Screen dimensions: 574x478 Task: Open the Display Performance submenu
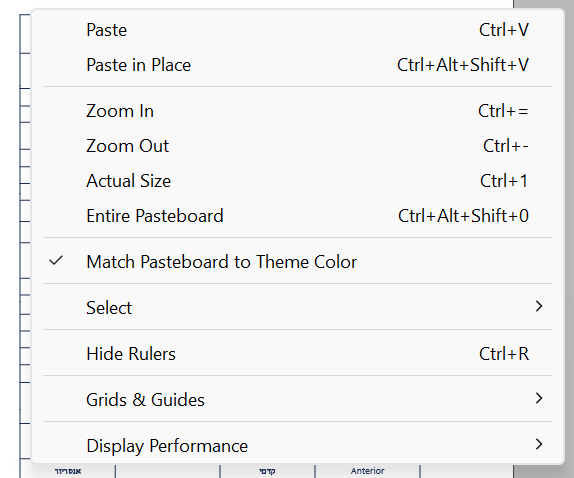[297, 446]
